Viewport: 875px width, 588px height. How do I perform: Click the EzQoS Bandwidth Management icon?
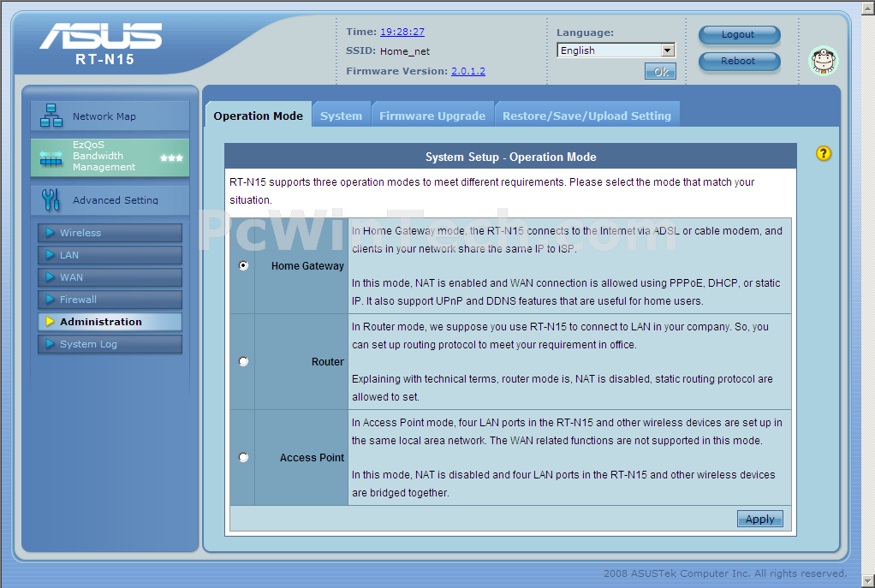tap(51, 159)
